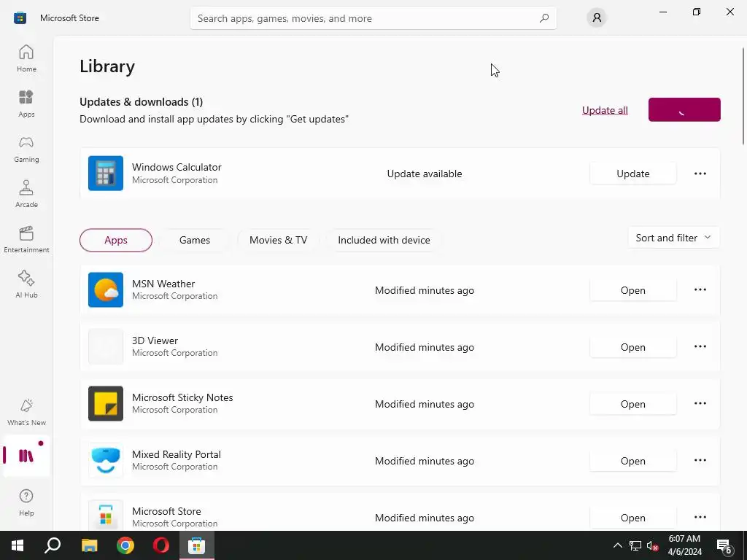
Task: Expand the Sort and filter dropdown
Action: click(673, 238)
